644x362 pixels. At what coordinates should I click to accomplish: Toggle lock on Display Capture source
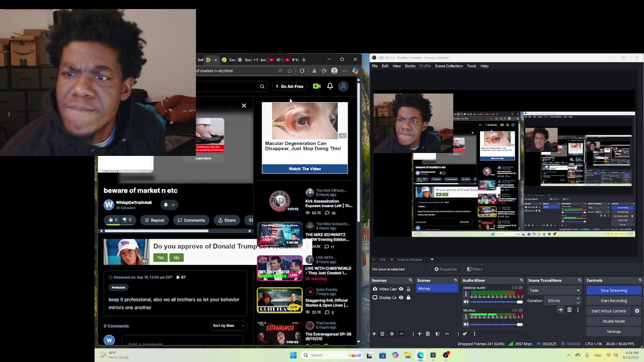tap(409, 298)
